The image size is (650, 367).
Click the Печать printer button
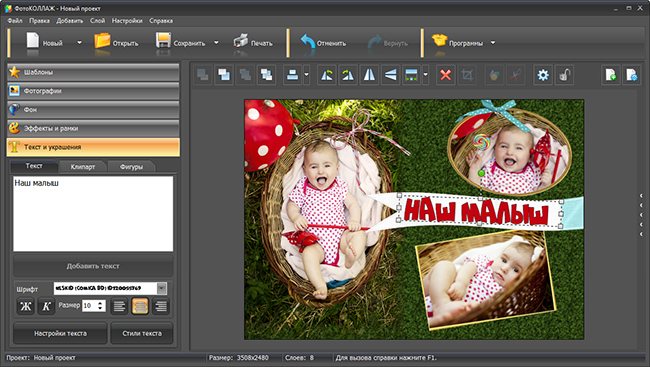253,42
